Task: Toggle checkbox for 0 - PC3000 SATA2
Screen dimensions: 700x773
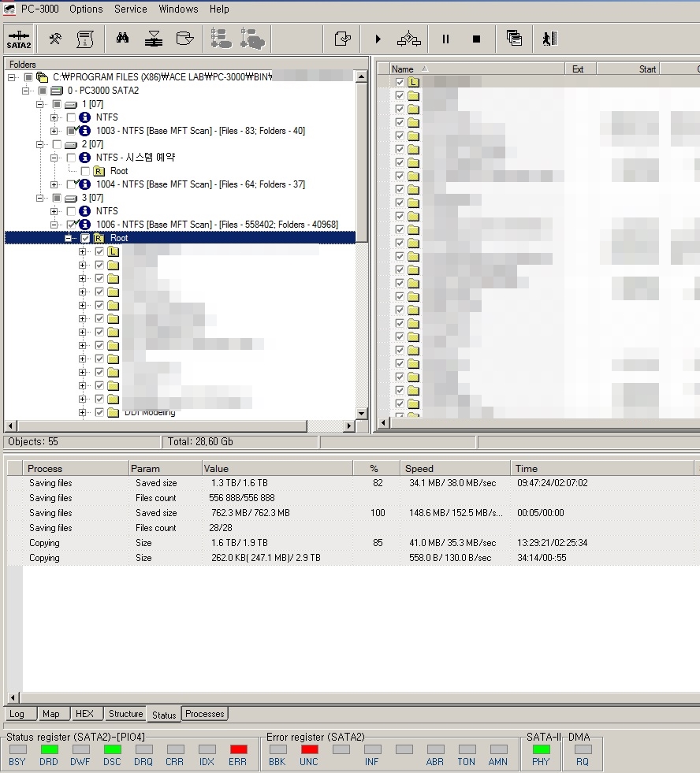Action: [x=43, y=91]
